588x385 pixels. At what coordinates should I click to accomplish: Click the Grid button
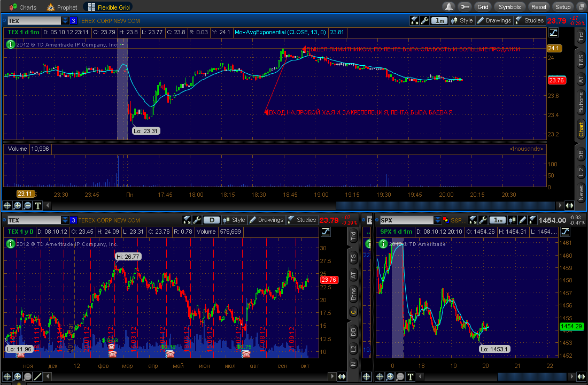(483, 7)
